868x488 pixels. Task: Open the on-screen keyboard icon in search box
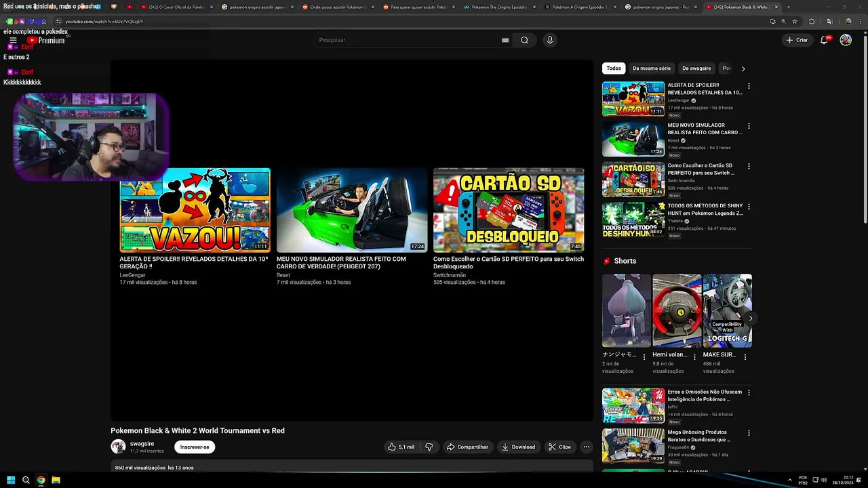[505, 40]
